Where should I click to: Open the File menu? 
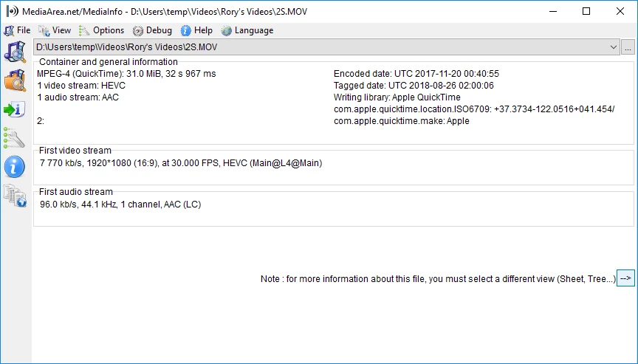tap(17, 30)
